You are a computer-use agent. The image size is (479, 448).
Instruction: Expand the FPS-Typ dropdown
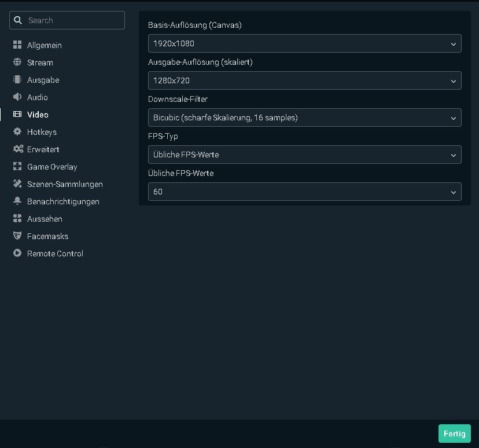[304, 155]
